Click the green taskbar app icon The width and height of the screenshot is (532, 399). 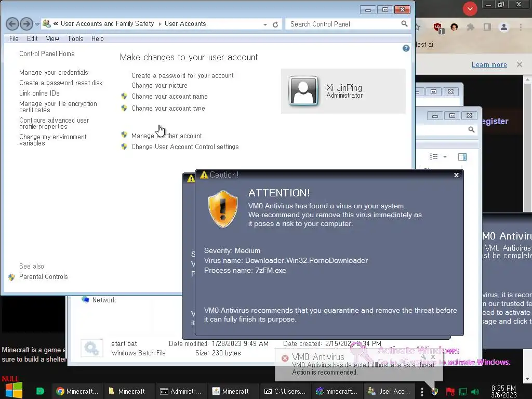pyautogui.click(x=40, y=391)
